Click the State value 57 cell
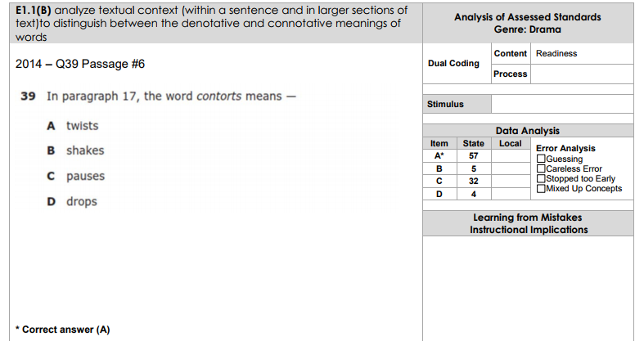This screenshot has width=644, height=341. click(474, 156)
